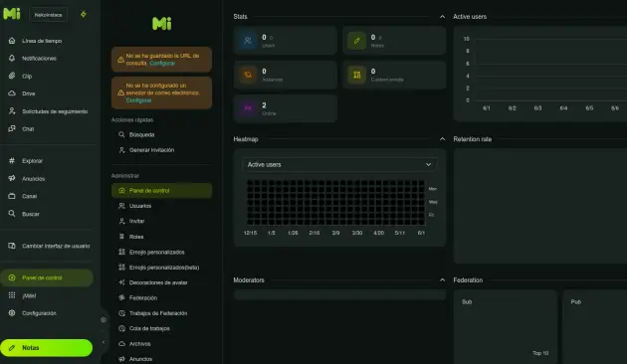Click Emojis personalizados icon
627x364 pixels.
click(x=122, y=252)
